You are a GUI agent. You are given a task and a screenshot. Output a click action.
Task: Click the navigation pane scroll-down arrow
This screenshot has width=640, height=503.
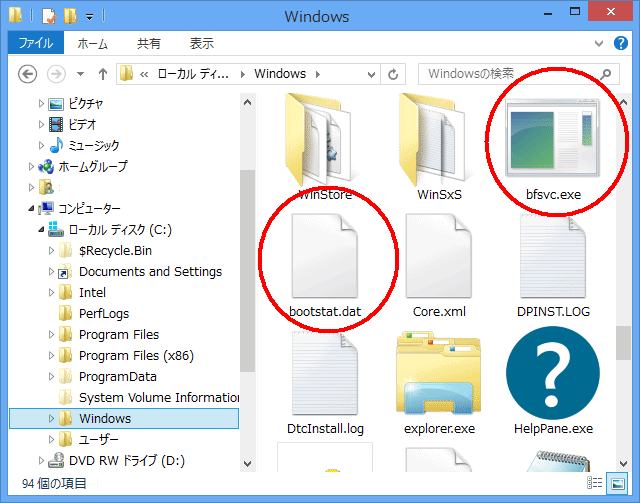tap(247, 463)
